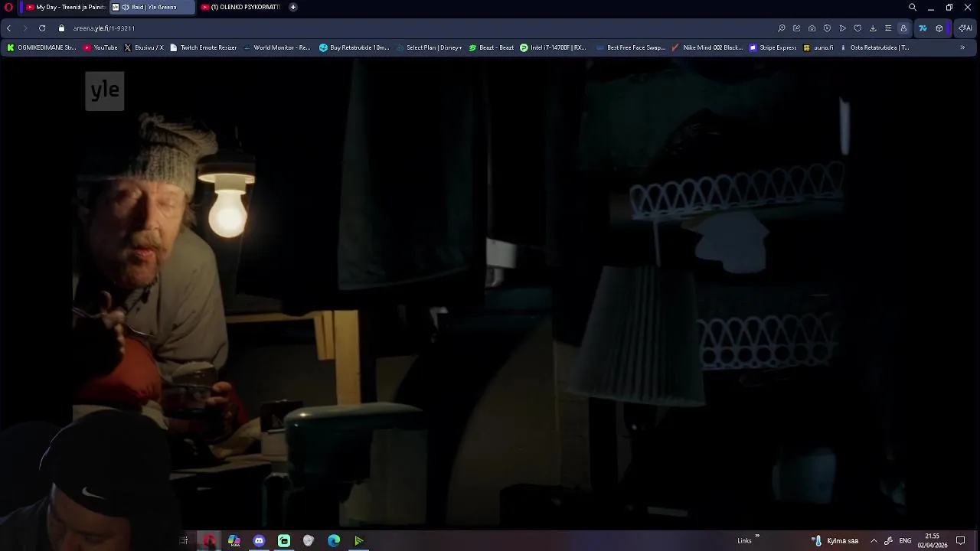Open the profile account icon
The height and width of the screenshot is (551, 980).
pyautogui.click(x=903, y=28)
